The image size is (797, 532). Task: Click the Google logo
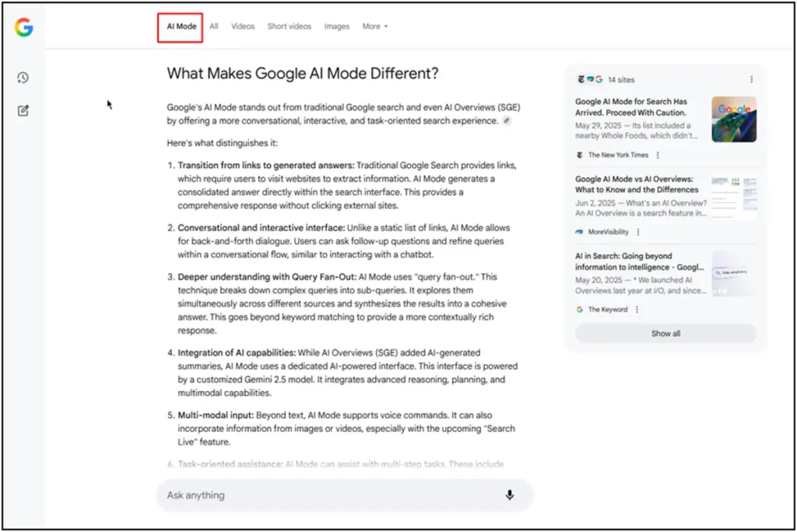tap(23, 28)
